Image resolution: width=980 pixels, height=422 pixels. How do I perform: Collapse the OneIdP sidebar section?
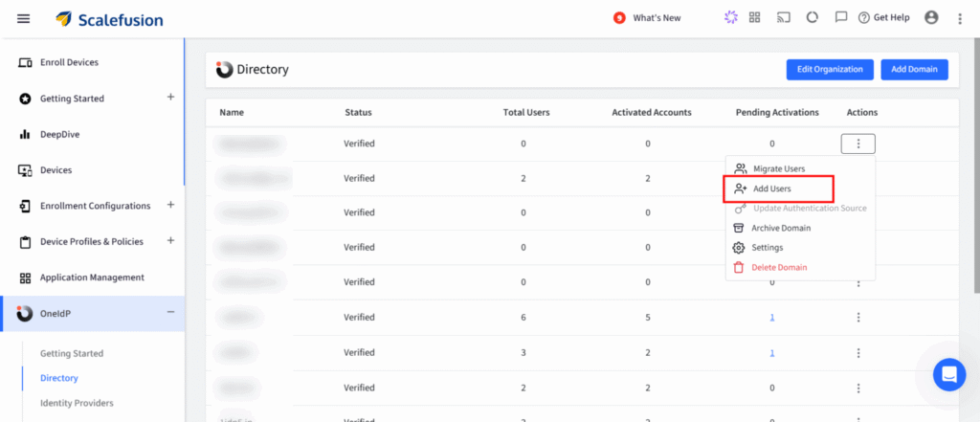(x=170, y=313)
